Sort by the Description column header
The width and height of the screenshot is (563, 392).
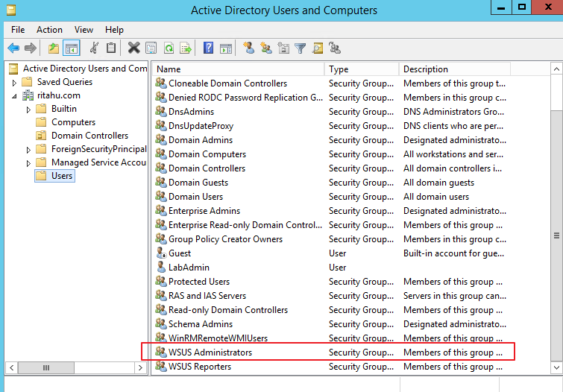click(x=455, y=69)
